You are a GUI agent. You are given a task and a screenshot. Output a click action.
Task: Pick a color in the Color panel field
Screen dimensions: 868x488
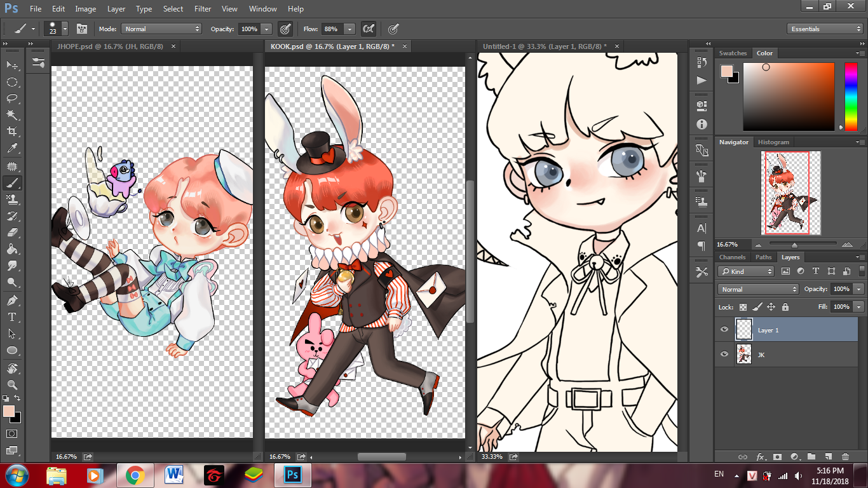pyautogui.click(x=788, y=97)
